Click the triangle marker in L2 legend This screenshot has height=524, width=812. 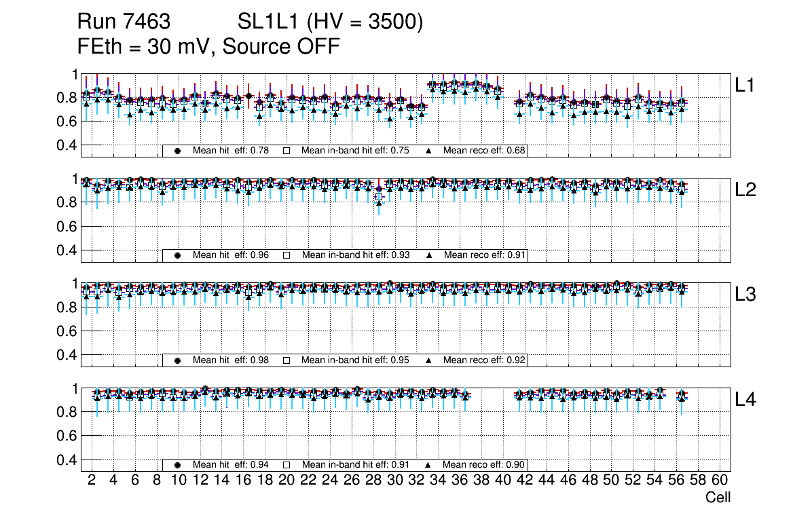pyautogui.click(x=429, y=255)
